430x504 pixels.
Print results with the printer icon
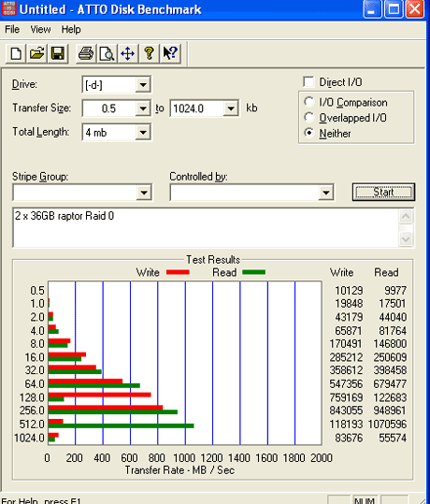tap(86, 53)
